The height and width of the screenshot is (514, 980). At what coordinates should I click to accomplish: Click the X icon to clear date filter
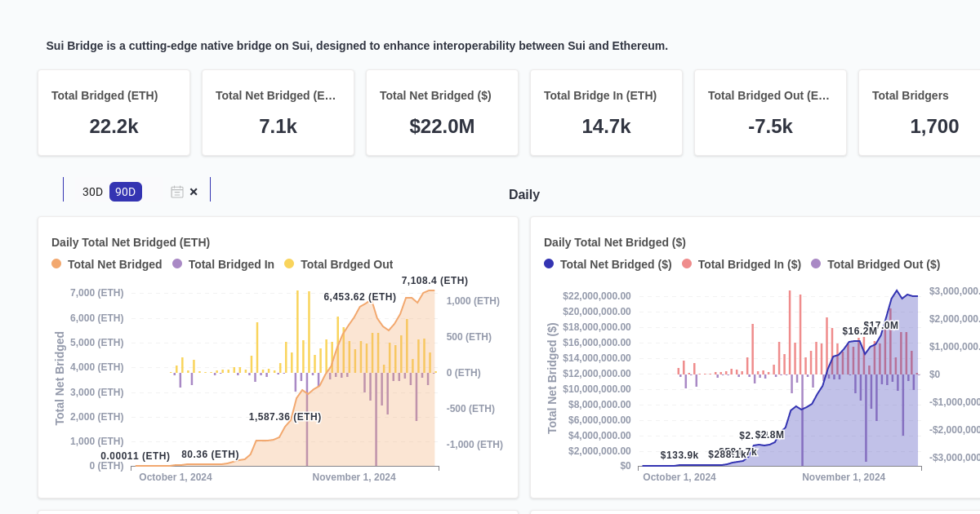click(194, 192)
